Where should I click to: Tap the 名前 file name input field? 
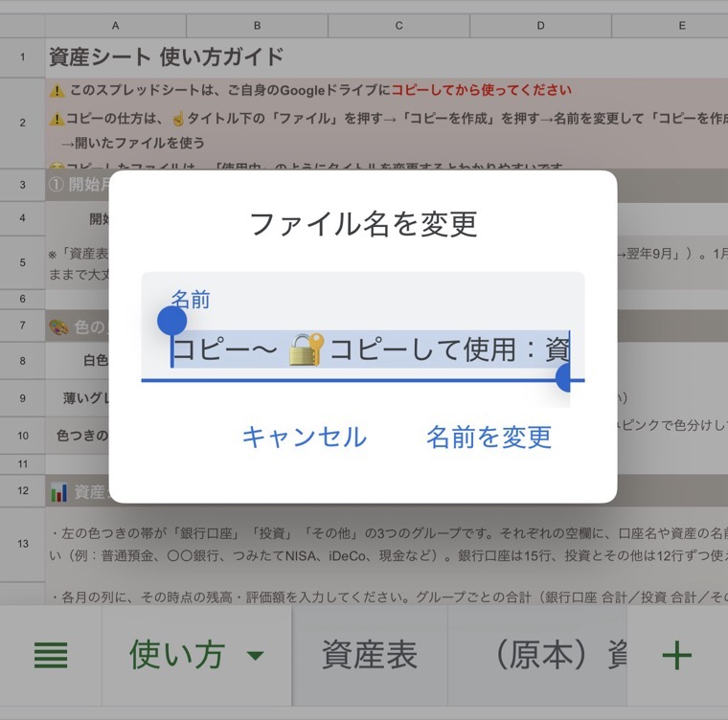coord(363,327)
